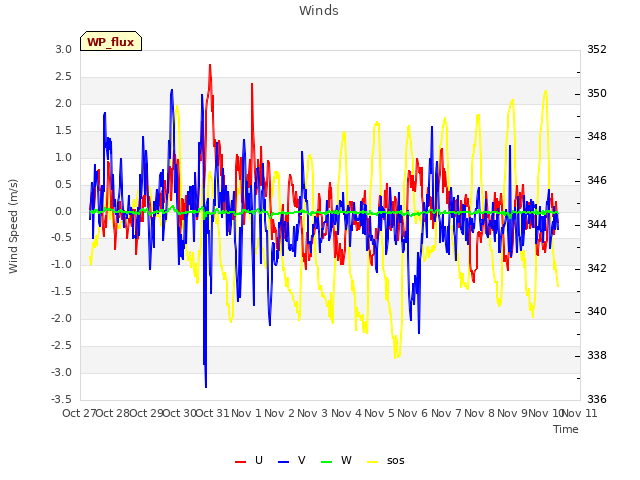Click the Oct 27 date tick
Screen dimensions: 640x480
pos(79,413)
